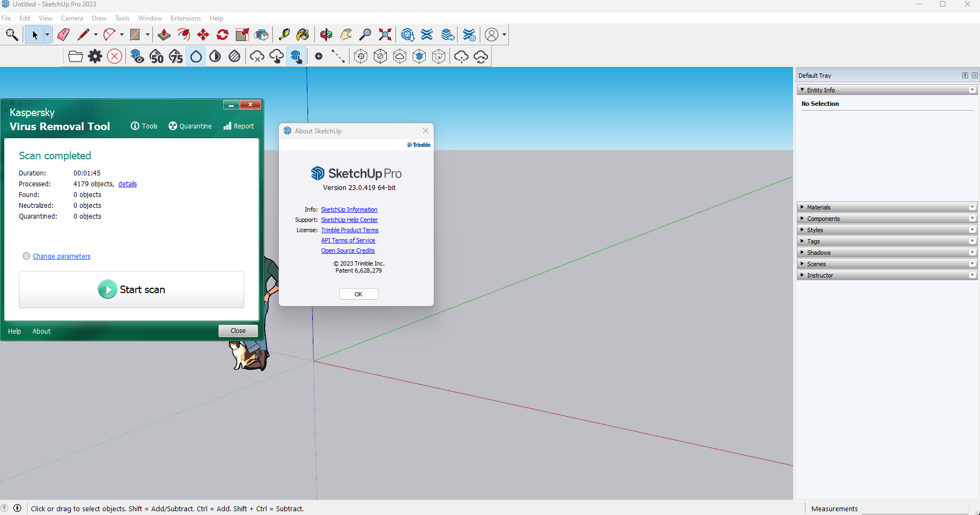Click OK in About SketchUp dialog
Image resolution: width=980 pixels, height=515 pixels.
tap(359, 294)
